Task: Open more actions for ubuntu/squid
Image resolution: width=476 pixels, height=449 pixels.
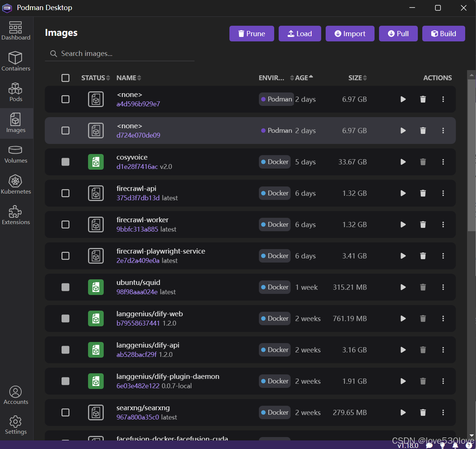Action: pos(443,287)
